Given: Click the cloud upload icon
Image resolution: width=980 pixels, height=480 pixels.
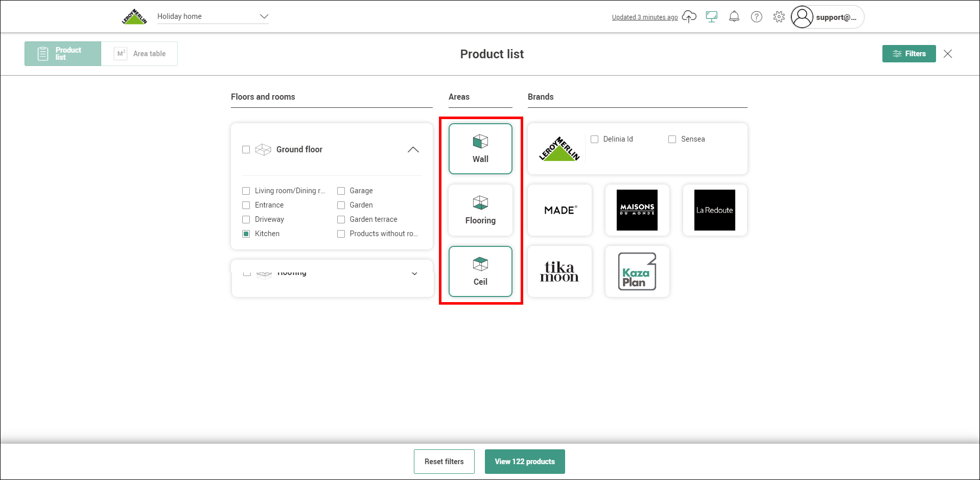Looking at the screenshot, I should [x=689, y=16].
